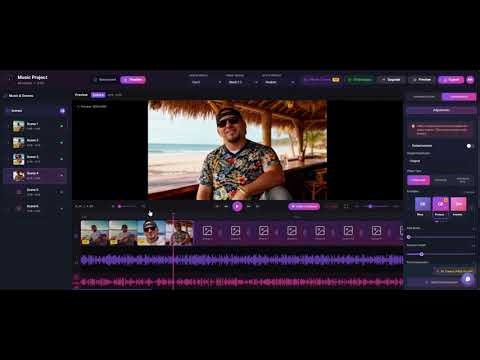Select the highlighted Scene 4 thumbnail
This screenshot has height=360, width=480.
click(18, 176)
